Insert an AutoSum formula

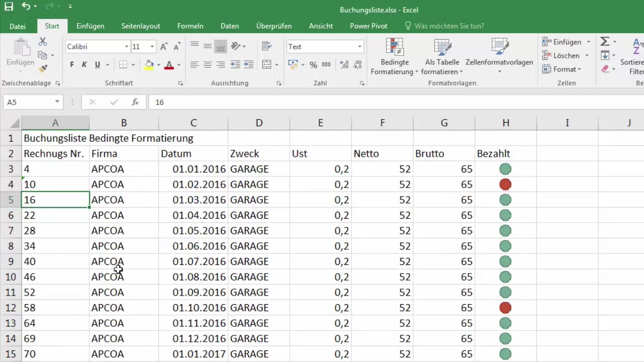coord(605,42)
